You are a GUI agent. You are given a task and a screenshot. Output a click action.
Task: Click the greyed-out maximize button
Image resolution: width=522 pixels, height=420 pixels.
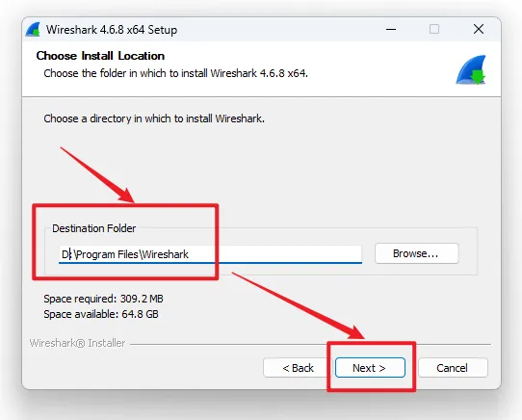(434, 29)
